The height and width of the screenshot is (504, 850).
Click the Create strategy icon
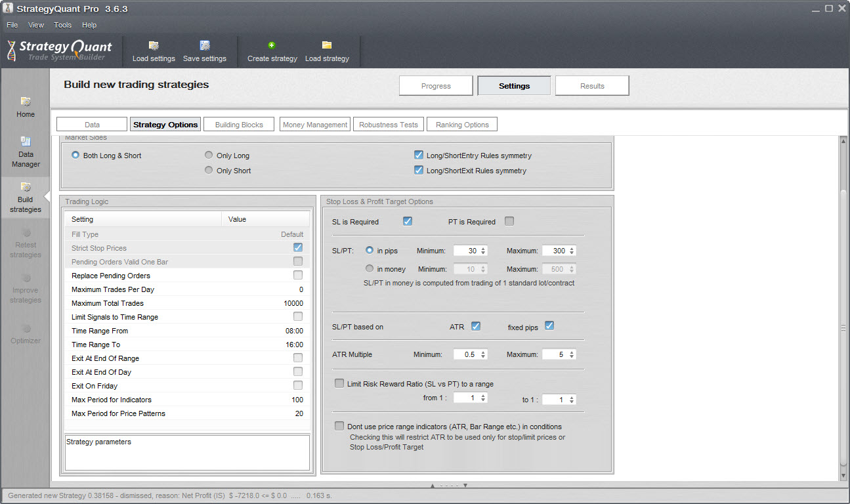[272, 45]
